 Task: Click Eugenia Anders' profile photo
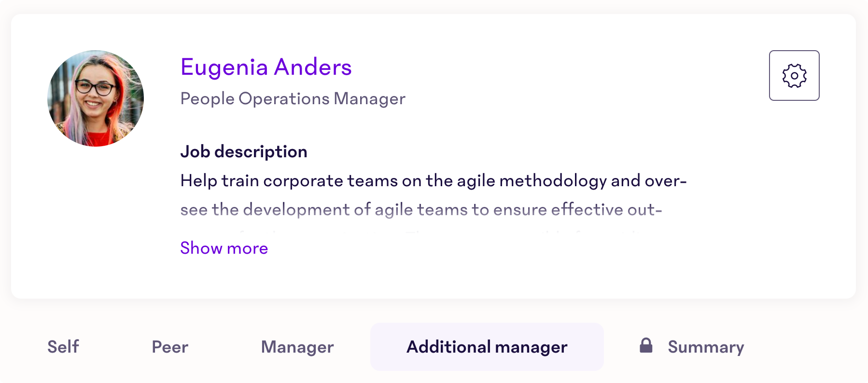click(x=96, y=98)
